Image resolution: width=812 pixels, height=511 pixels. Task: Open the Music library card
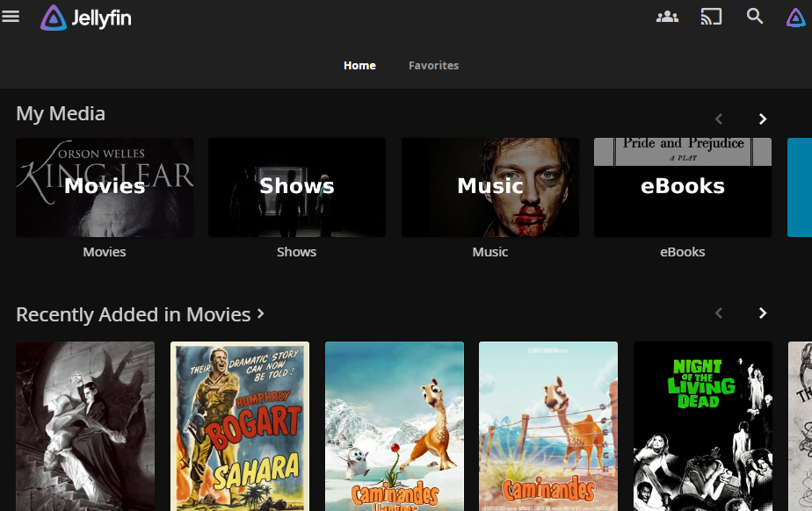click(489, 187)
